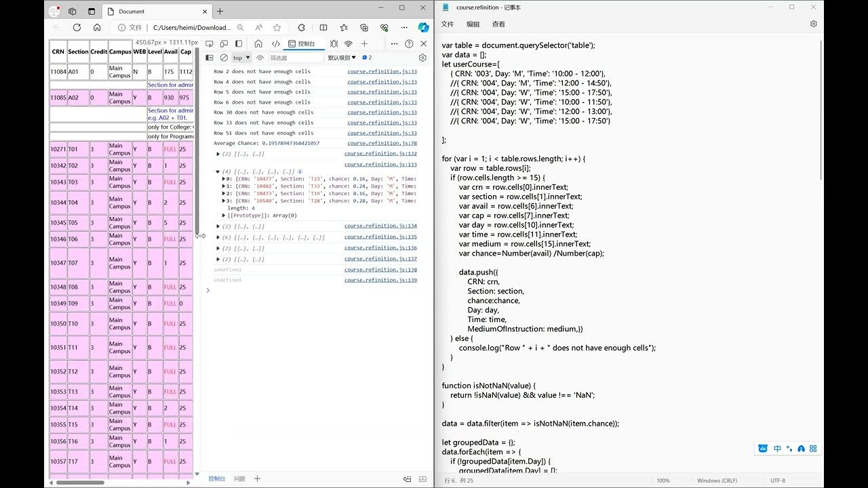Viewport: 868px width, 488px height.
Task: Switch to the Elements tab in DevTools
Action: [275, 43]
